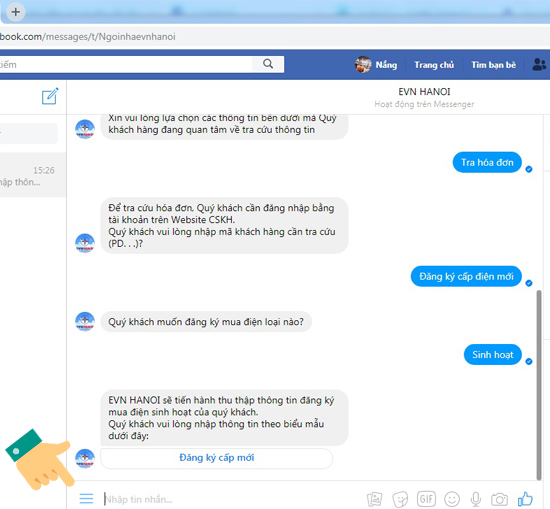Record a voice clip with microphone icon
This screenshot has height=509, width=550.
click(x=476, y=499)
